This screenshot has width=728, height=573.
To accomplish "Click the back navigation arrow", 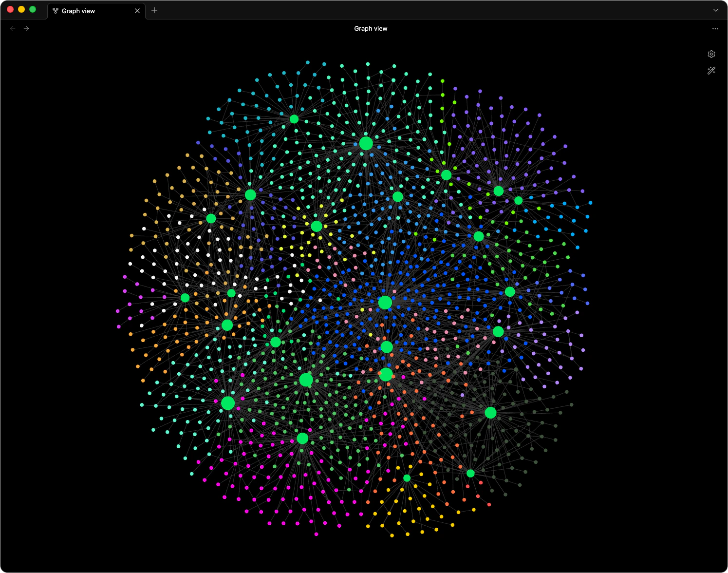I will coord(12,29).
